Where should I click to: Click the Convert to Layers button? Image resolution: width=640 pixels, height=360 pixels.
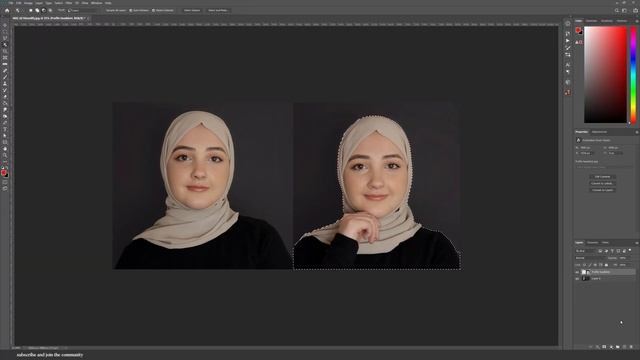(602, 190)
